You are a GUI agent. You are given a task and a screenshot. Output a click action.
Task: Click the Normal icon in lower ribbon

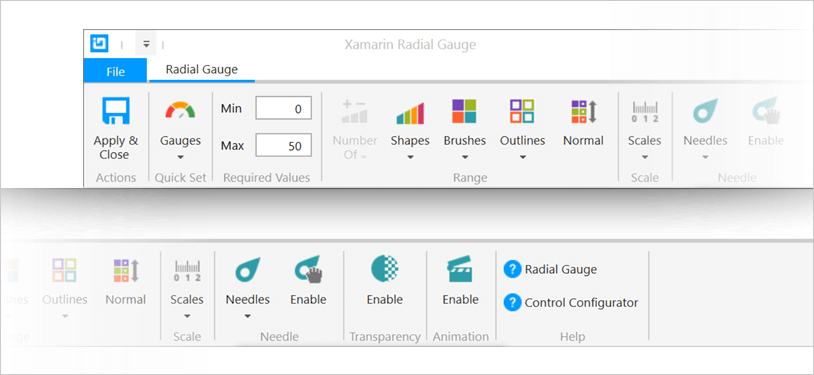pos(126,270)
